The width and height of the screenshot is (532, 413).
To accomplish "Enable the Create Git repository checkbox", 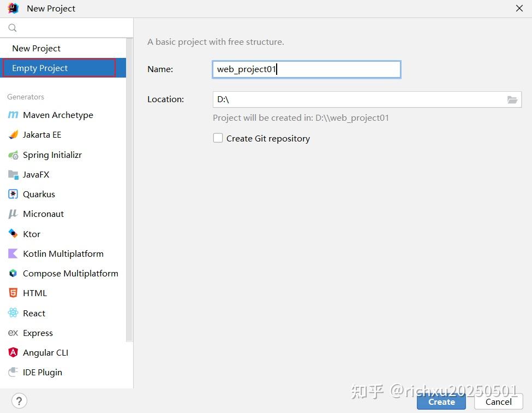I will tap(218, 138).
